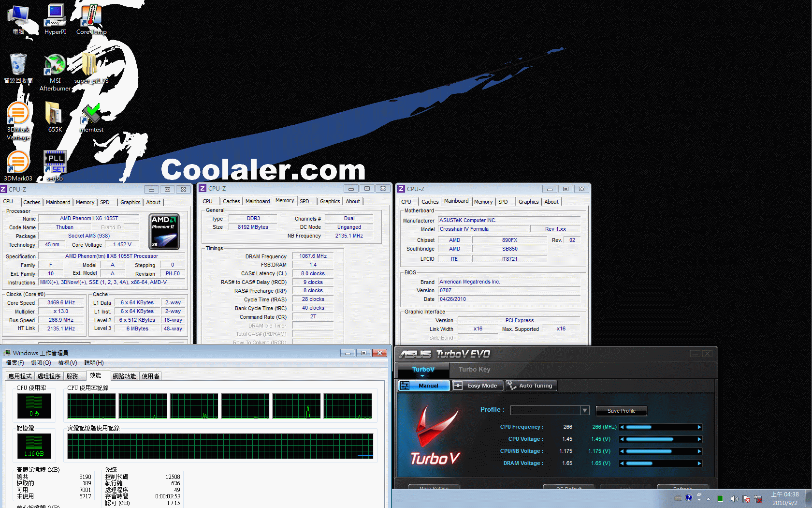Switch TurboV EVO to Easy Mode

(x=478, y=386)
